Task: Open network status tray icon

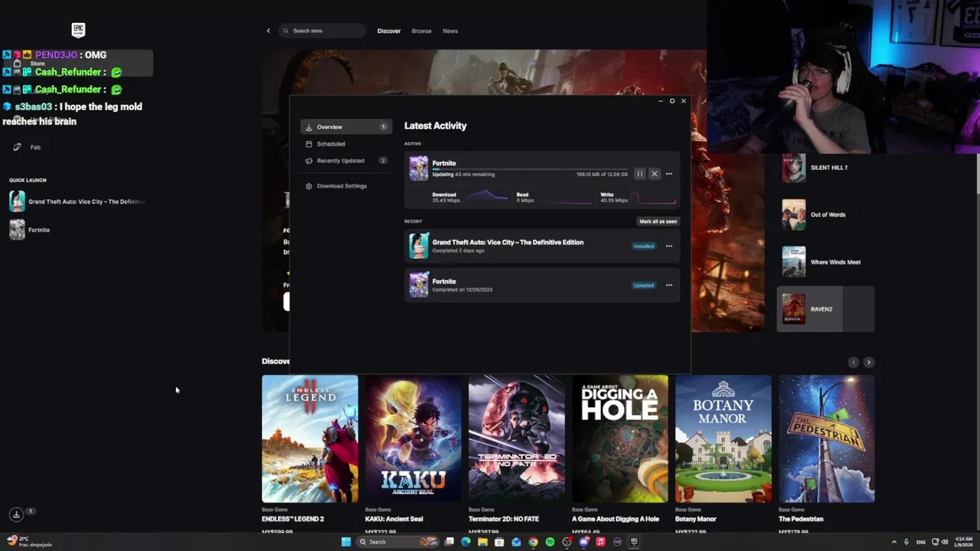Action: (x=936, y=542)
